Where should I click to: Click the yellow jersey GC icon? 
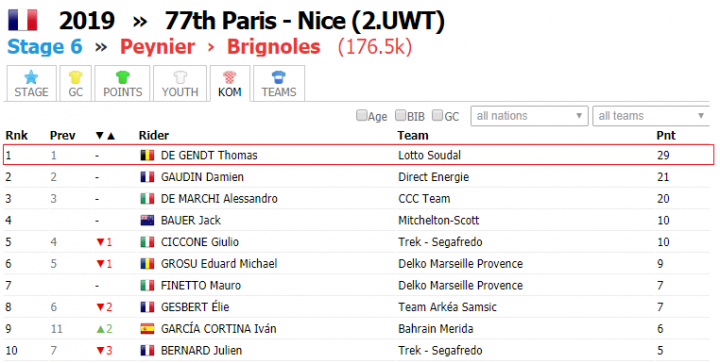(x=75, y=77)
